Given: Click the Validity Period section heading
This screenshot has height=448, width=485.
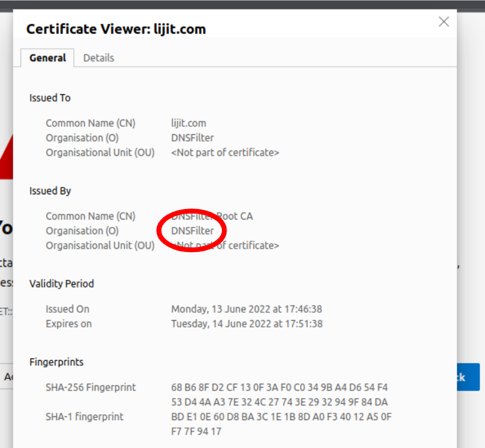Looking at the screenshot, I should pos(61,284).
